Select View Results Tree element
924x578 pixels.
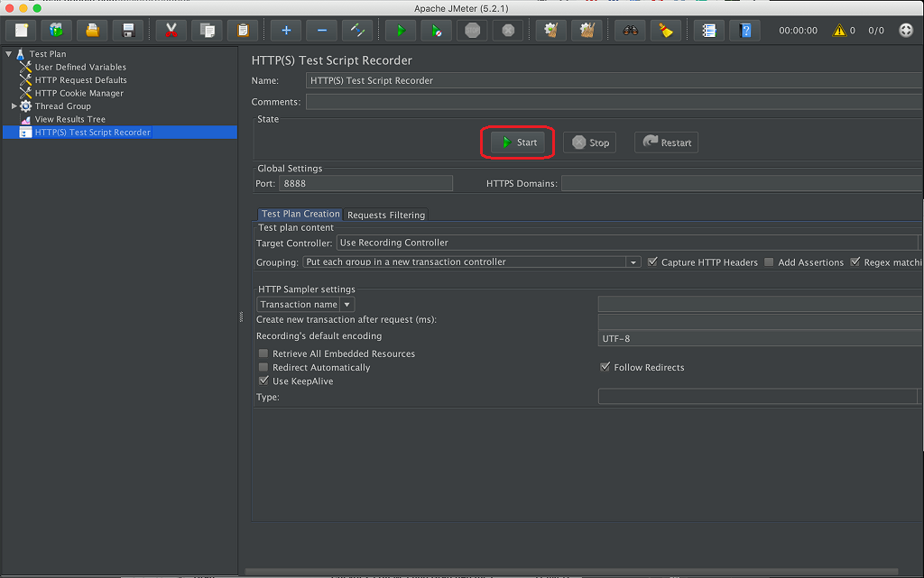click(69, 119)
